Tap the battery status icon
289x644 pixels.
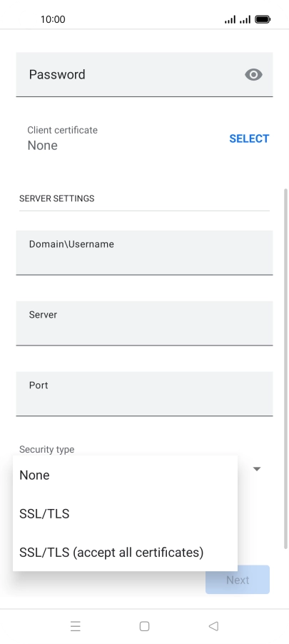tap(263, 19)
